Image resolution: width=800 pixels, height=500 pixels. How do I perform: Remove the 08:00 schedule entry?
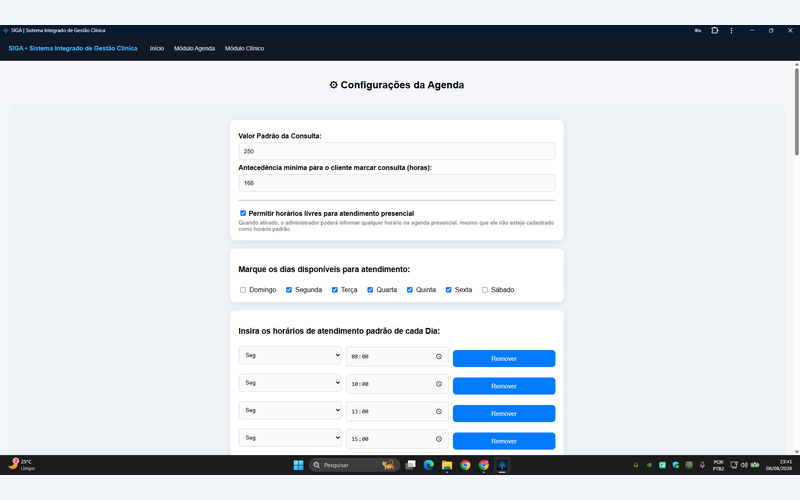(504, 359)
